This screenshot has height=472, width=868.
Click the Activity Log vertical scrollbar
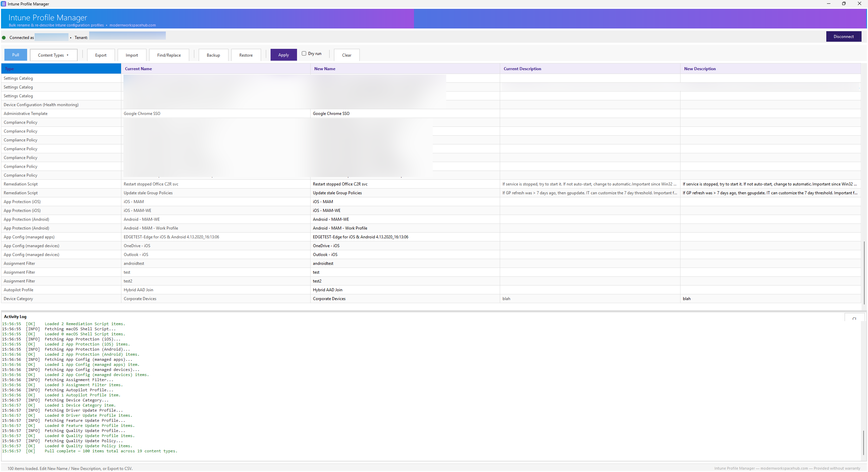pos(863,442)
